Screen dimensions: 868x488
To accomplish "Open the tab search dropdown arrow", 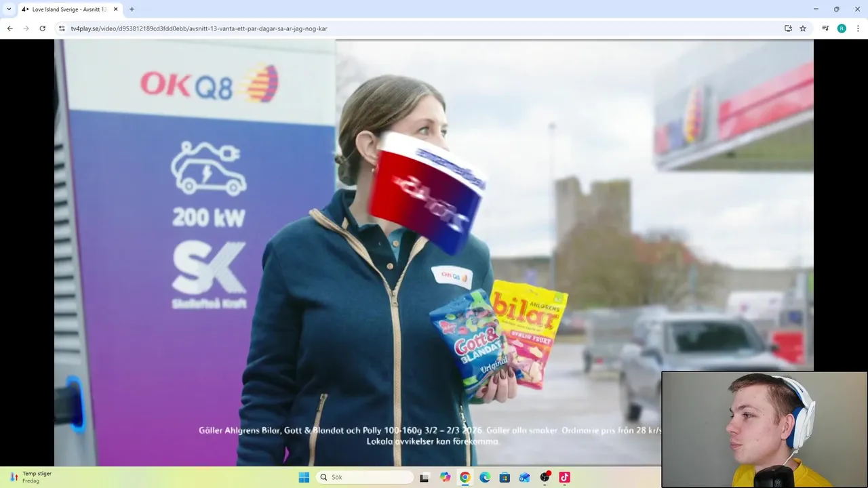I will [9, 9].
